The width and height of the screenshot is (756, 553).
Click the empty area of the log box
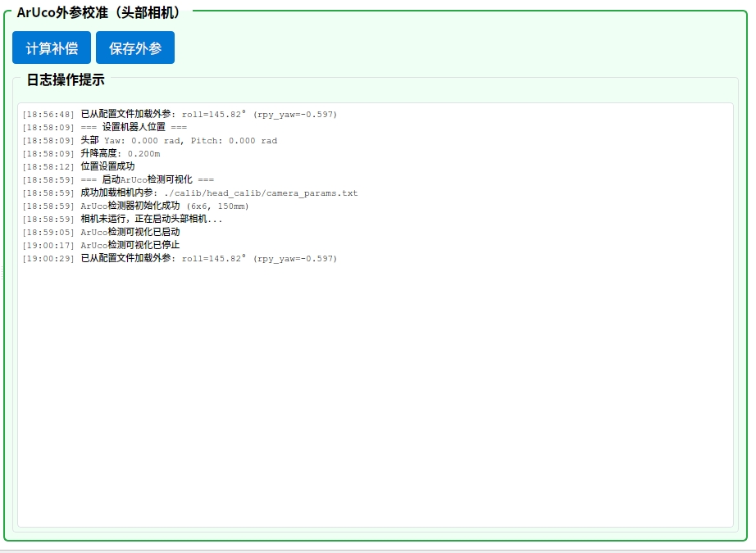click(x=375, y=393)
